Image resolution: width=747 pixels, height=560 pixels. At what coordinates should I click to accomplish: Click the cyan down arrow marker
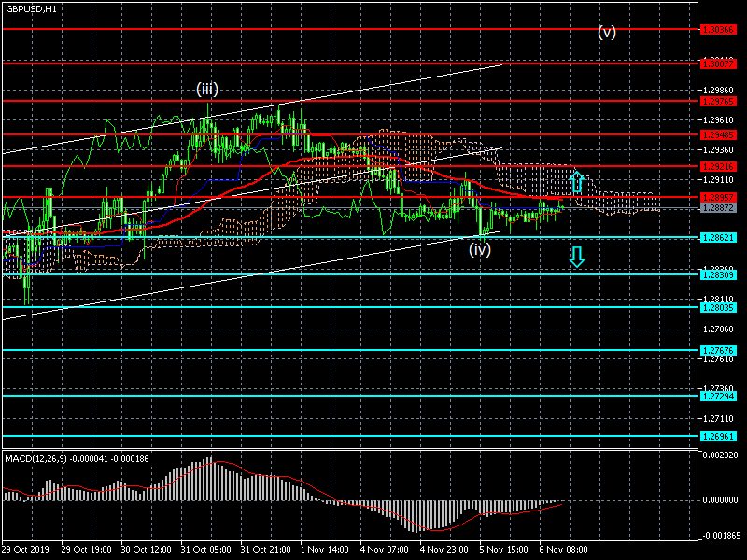576,257
